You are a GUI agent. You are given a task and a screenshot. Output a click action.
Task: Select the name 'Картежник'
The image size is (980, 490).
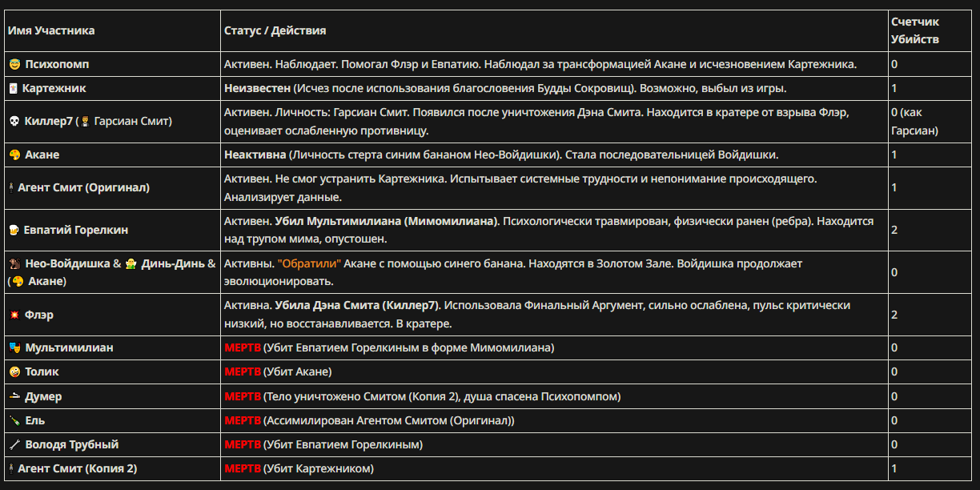pos(54,89)
